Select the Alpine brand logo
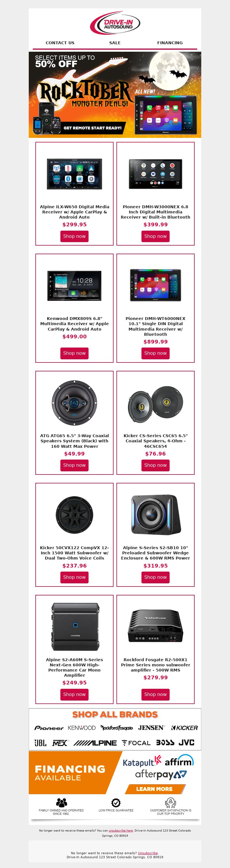The image size is (230, 868). coord(95,743)
